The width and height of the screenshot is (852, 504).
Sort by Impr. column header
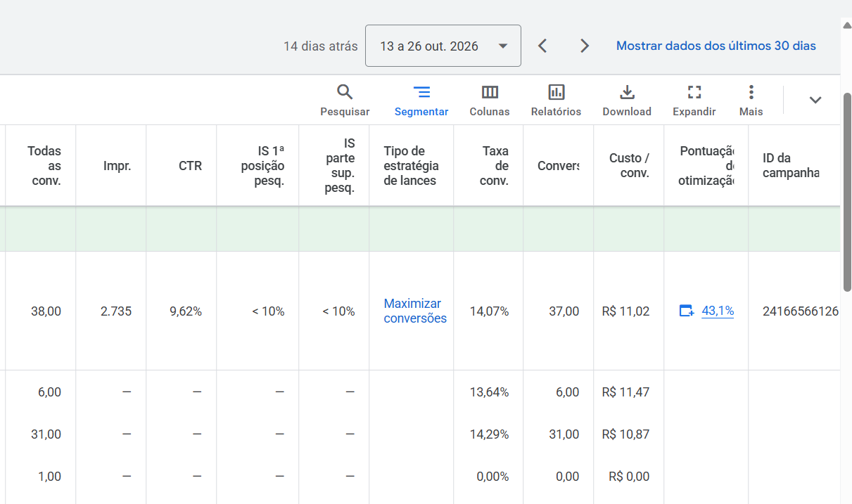tap(117, 166)
